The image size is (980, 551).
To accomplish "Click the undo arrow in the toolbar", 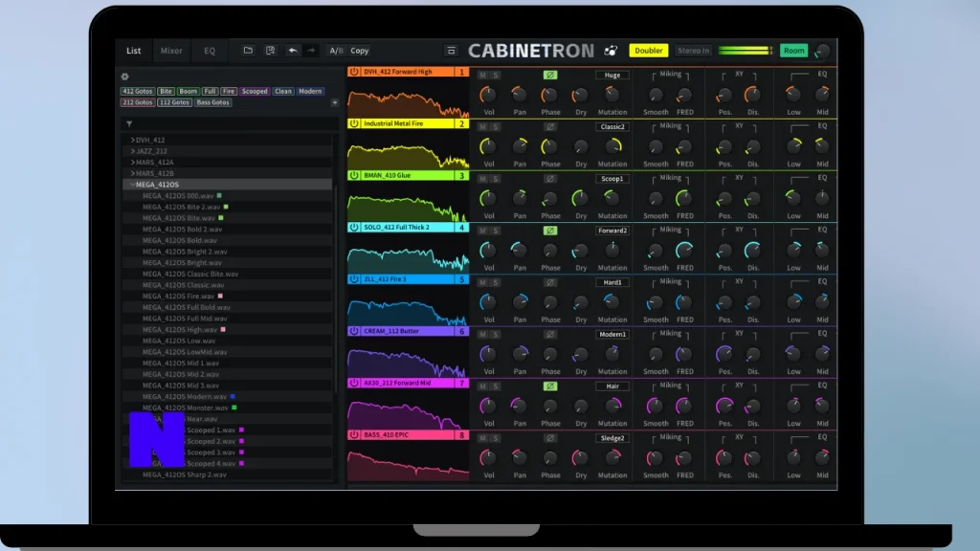I will pos(293,51).
